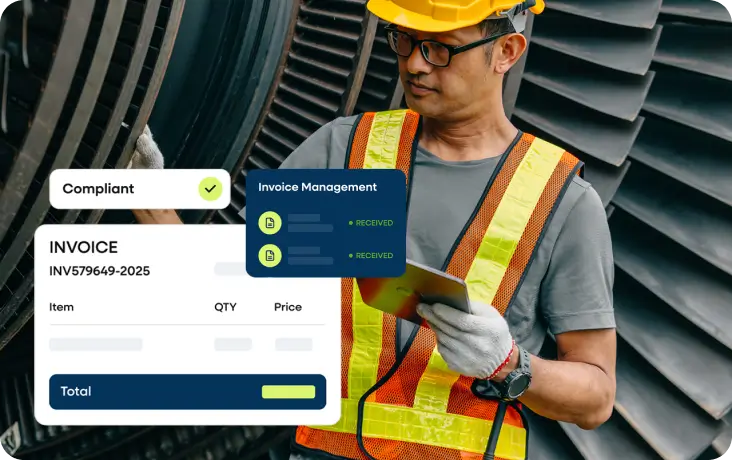732x460 pixels.
Task: Click the document icon beside the second RECEIVED row
Action: point(270,255)
